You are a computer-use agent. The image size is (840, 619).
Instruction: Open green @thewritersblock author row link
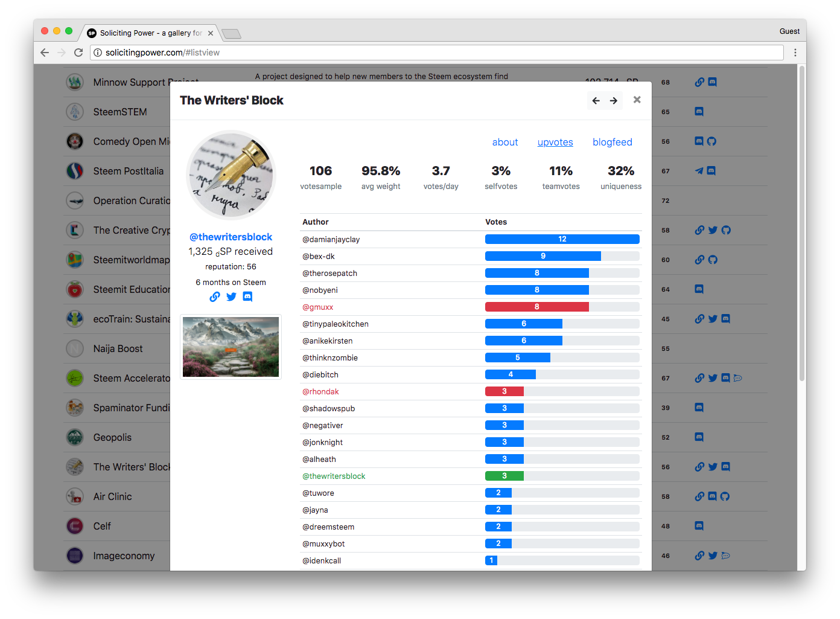coord(334,476)
